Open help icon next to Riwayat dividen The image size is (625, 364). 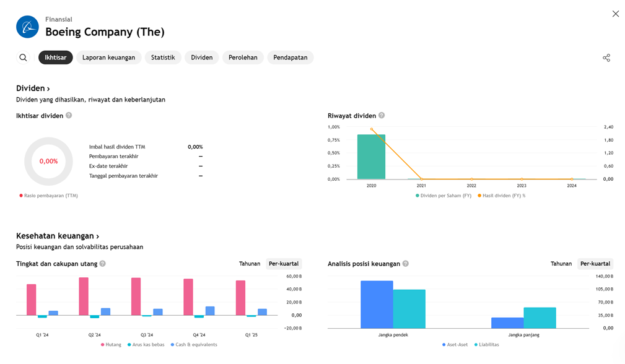pos(382,116)
